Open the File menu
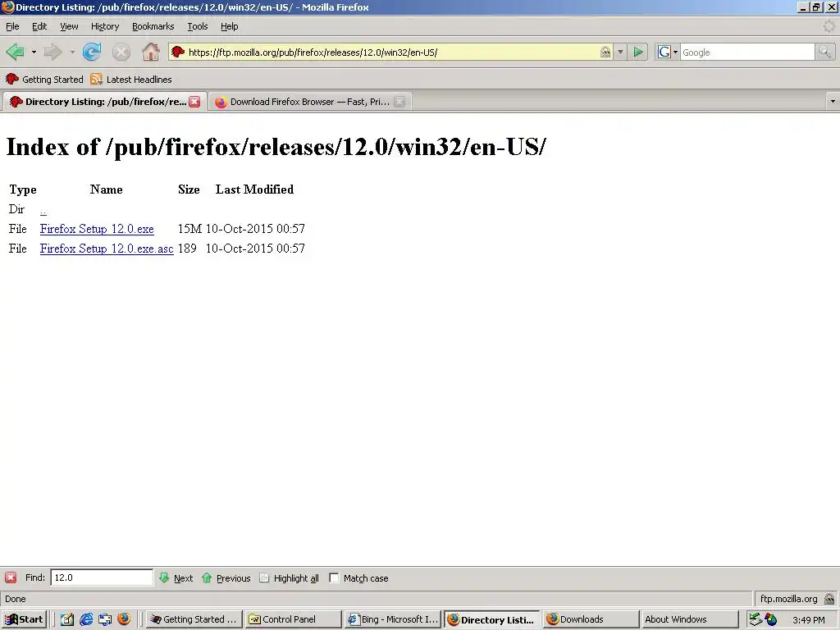This screenshot has width=840, height=630. point(12,26)
